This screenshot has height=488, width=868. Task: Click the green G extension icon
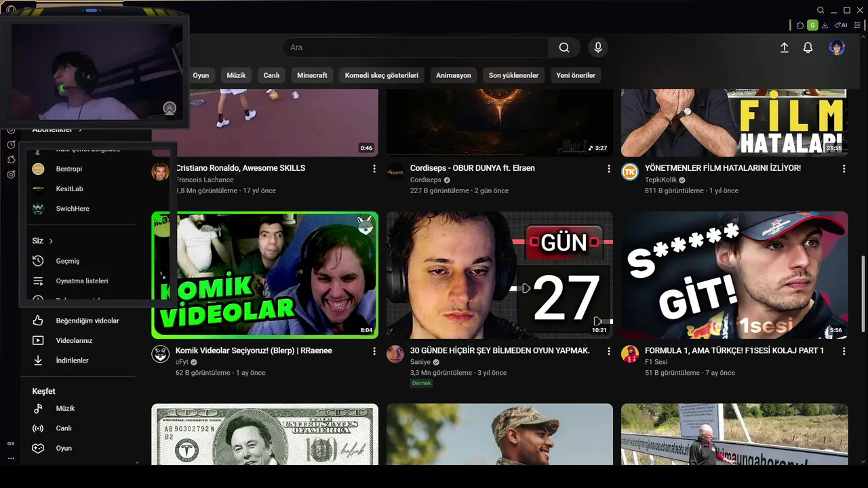pyautogui.click(x=812, y=25)
